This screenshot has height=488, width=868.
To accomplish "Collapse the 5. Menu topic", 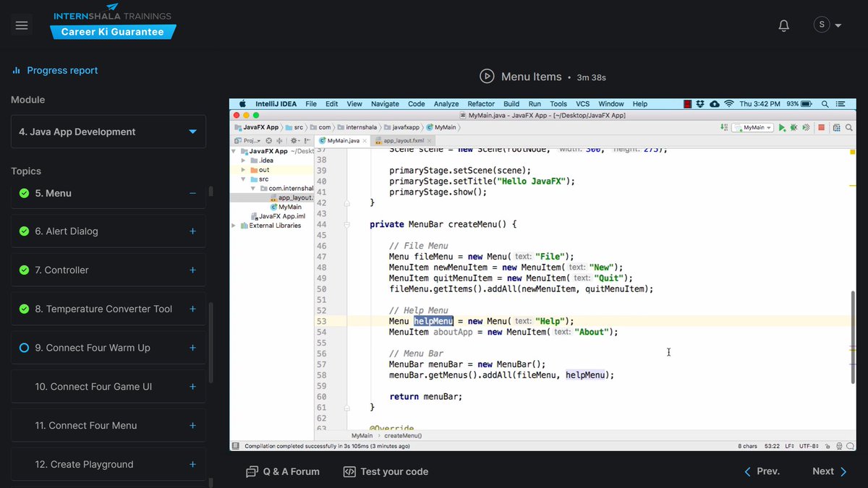I will point(192,193).
